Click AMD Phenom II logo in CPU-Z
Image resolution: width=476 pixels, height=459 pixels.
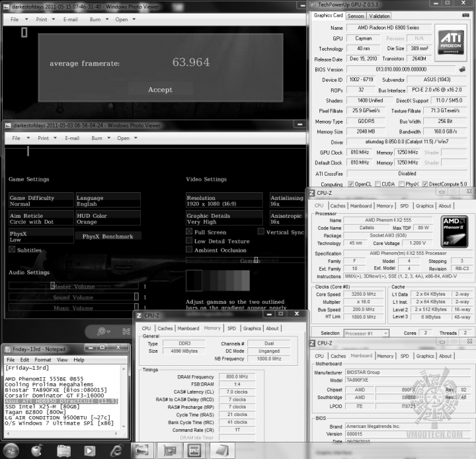pyautogui.click(x=454, y=231)
